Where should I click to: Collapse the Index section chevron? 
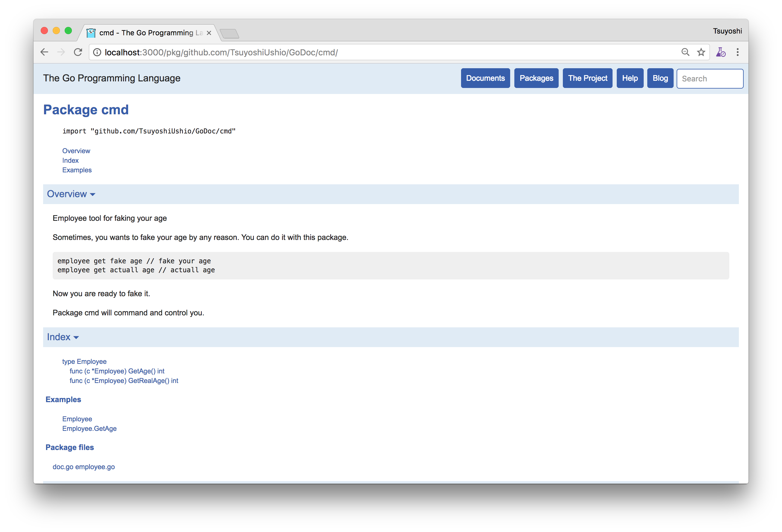[x=76, y=337]
